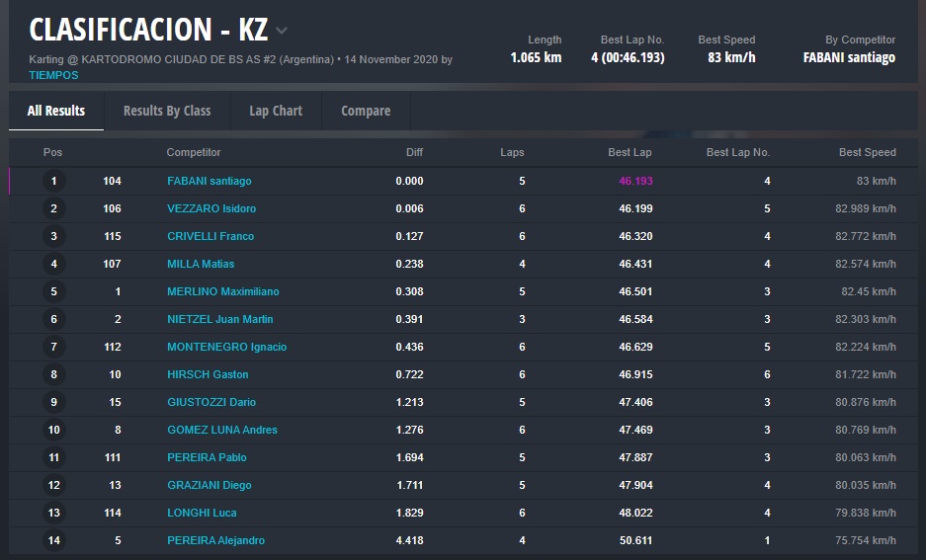Click the FABANI santiago name in the header
Image resolution: width=926 pixels, height=560 pixels.
click(849, 57)
